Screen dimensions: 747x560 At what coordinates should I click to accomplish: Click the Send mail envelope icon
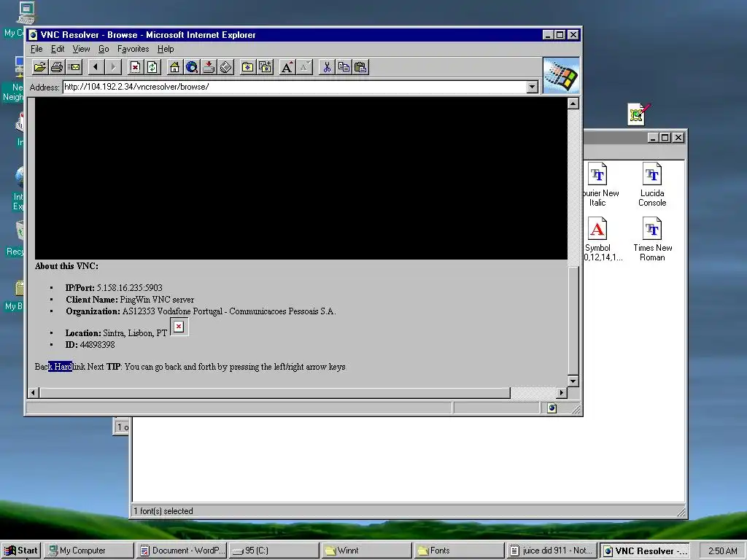(x=74, y=67)
